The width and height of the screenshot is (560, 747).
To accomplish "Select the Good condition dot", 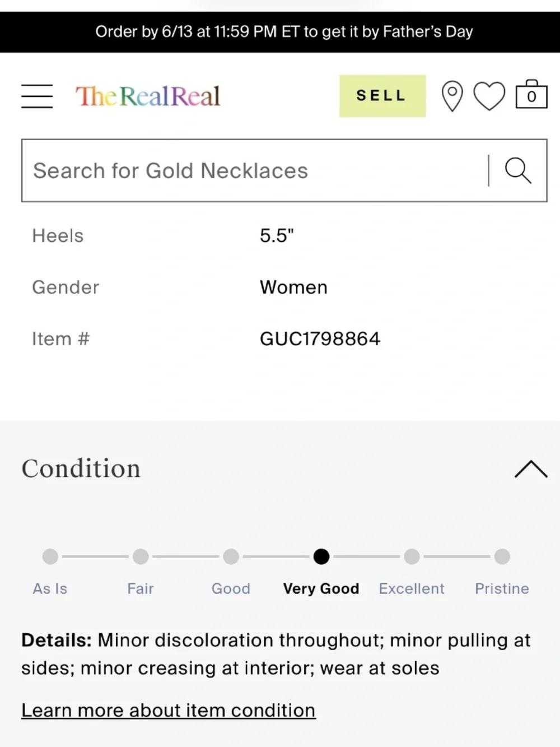I will click(231, 556).
